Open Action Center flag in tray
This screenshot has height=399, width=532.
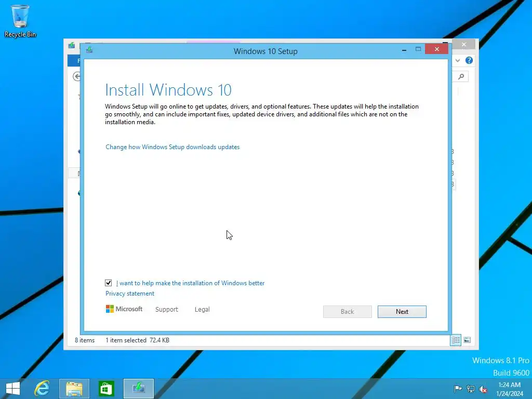(x=458, y=389)
